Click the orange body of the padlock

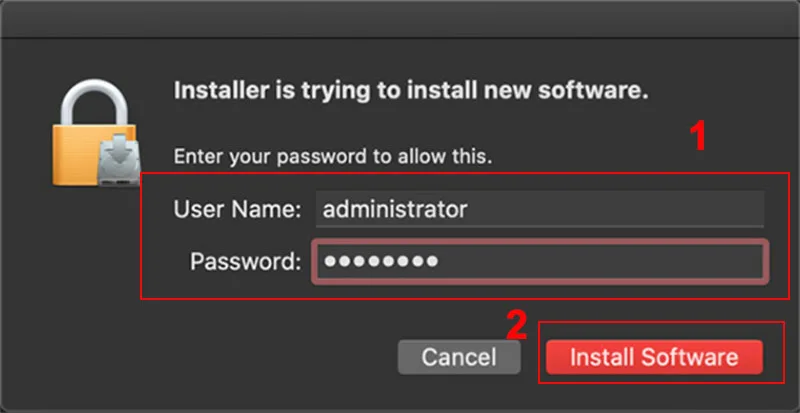tap(77, 155)
